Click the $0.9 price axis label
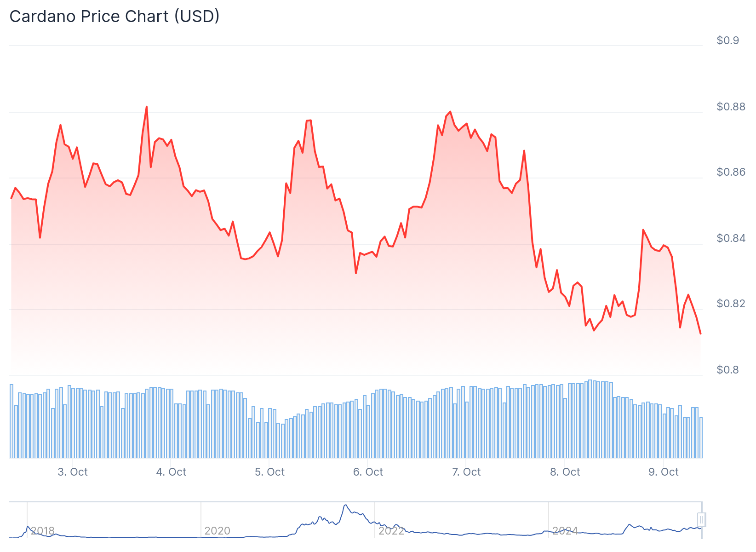The height and width of the screenshot is (552, 756). [x=727, y=40]
